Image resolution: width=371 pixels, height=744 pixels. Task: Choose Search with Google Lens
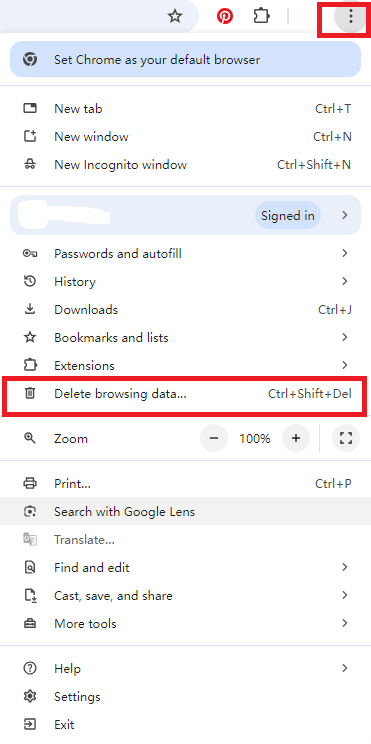click(186, 512)
